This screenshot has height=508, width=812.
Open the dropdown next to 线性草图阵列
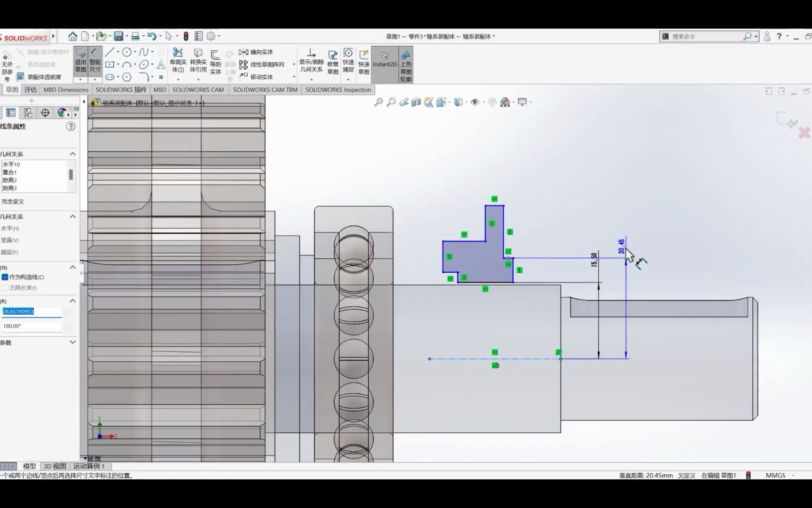pyautogui.click(x=294, y=64)
